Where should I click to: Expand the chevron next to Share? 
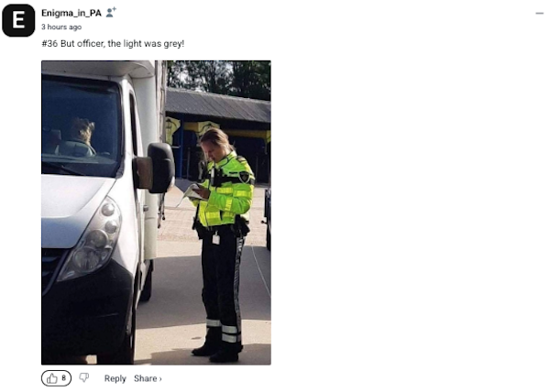[x=160, y=379]
